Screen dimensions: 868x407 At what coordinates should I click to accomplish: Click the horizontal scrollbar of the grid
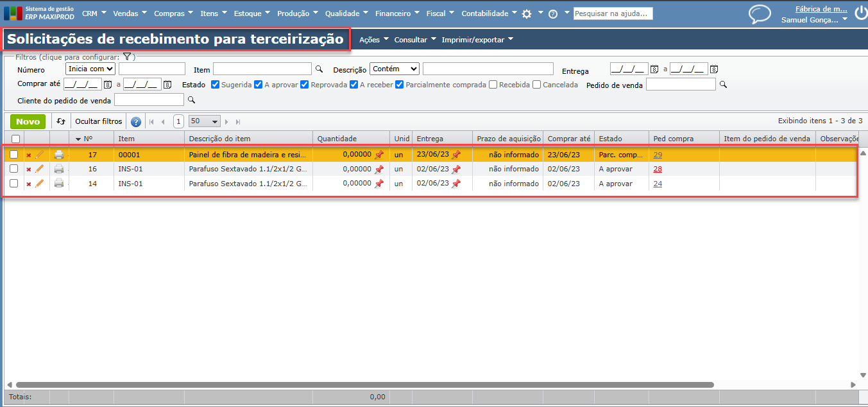click(365, 385)
